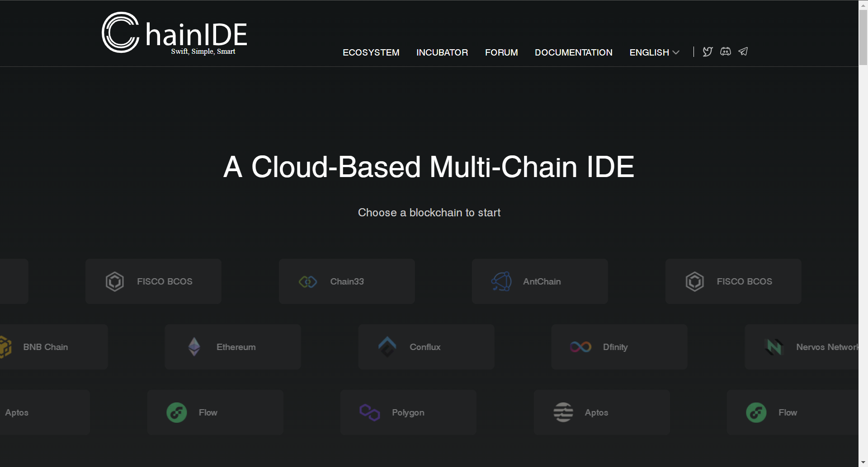Open the ECOSYSTEM menu
The width and height of the screenshot is (868, 467).
pos(371,52)
